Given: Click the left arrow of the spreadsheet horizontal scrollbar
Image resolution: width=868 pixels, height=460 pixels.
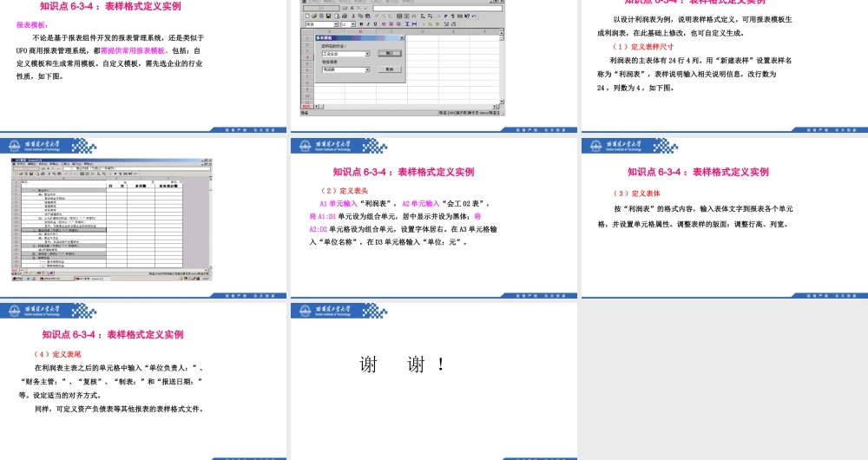Looking at the screenshot, I should [316, 106].
